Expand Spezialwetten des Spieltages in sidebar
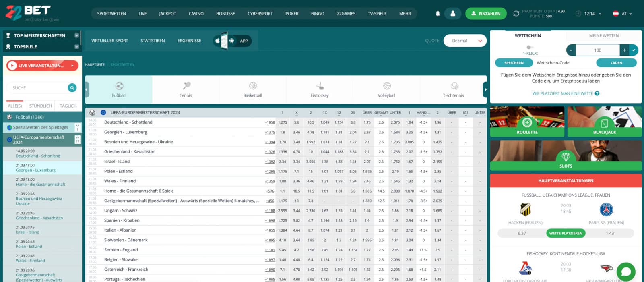Viewport: 644px width, 282px height. pyautogui.click(x=77, y=127)
